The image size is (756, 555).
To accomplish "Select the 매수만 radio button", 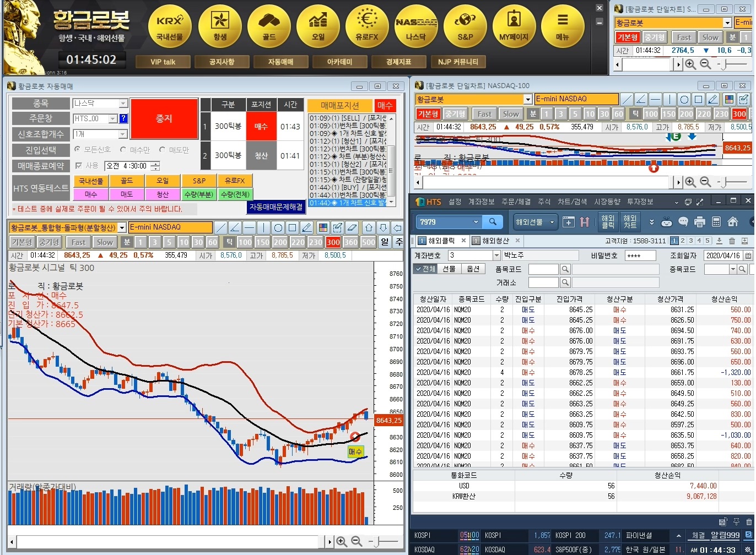I will tap(124, 150).
